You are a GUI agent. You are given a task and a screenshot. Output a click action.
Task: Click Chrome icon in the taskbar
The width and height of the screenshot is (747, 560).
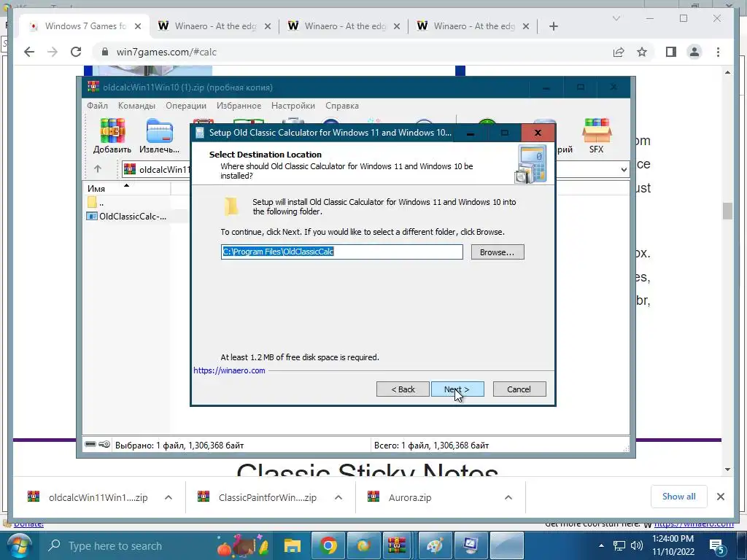tap(328, 545)
